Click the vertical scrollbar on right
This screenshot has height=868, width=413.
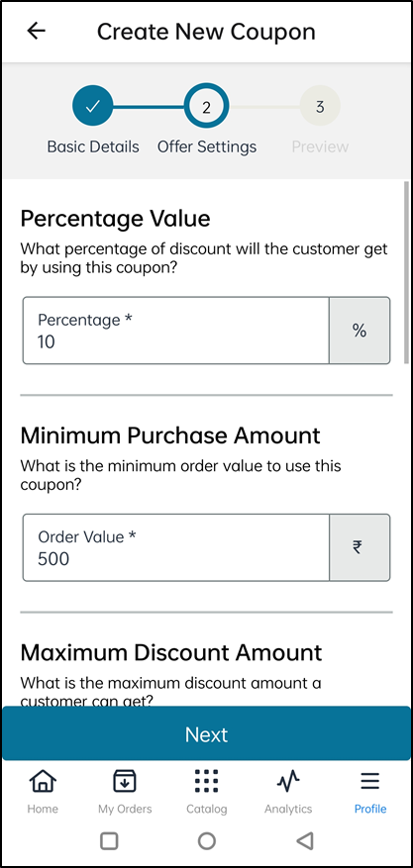[x=407, y=271]
